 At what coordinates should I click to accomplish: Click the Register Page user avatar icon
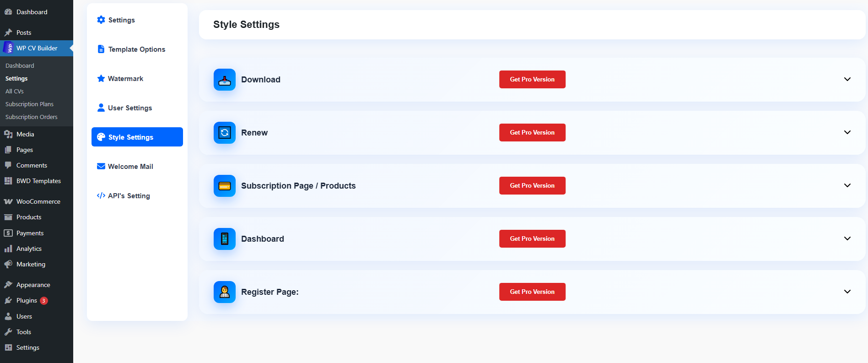(x=225, y=292)
